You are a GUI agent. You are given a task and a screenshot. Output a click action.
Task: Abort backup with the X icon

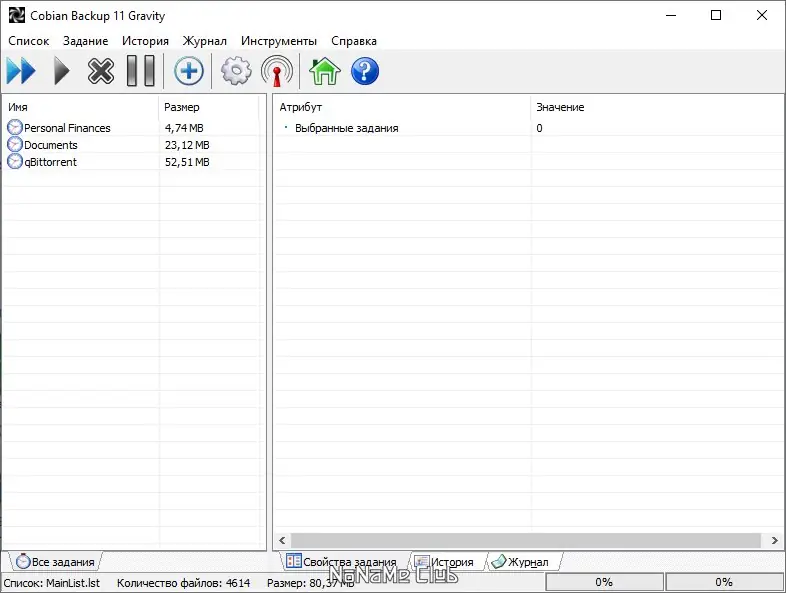101,71
